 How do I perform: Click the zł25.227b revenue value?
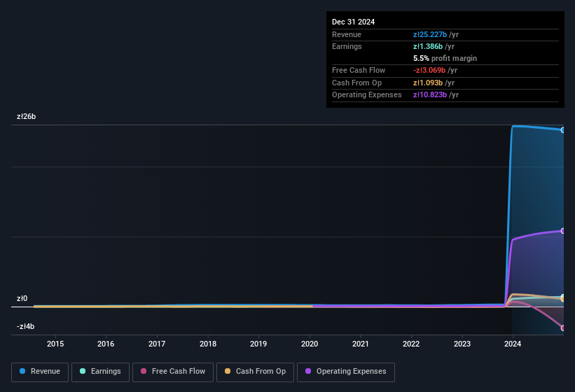[430, 34]
